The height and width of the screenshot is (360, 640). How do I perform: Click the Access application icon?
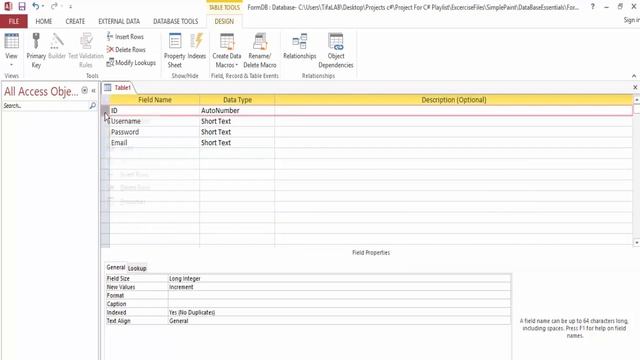click(8, 6)
